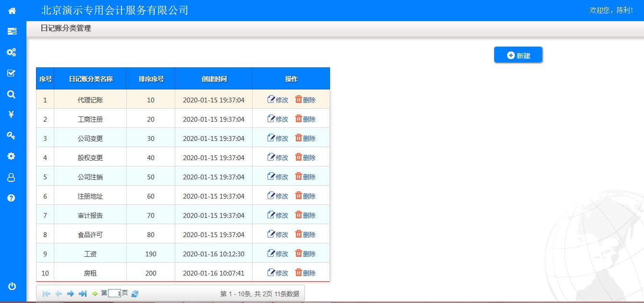This screenshot has width=644, height=303.
Task: Open the user profile icon in sidebar
Action: [12, 177]
